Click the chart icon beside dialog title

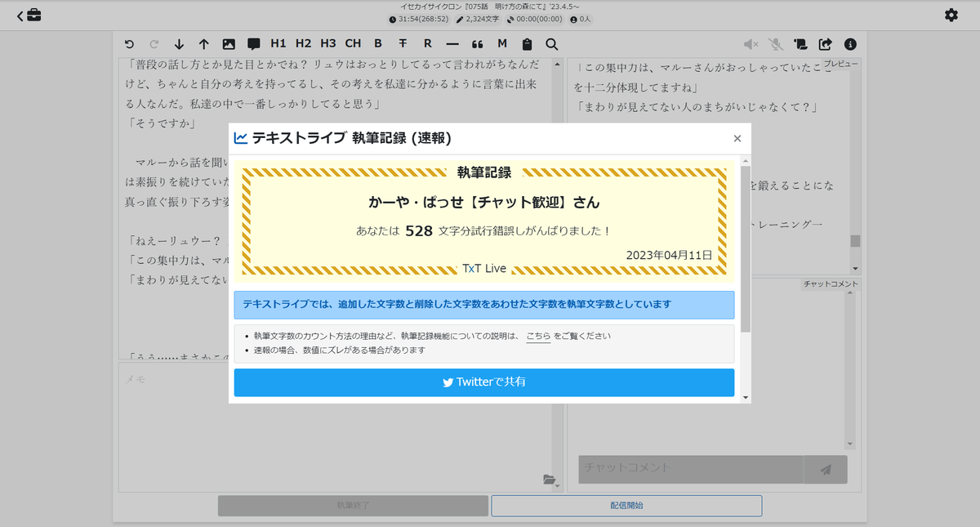point(241,138)
